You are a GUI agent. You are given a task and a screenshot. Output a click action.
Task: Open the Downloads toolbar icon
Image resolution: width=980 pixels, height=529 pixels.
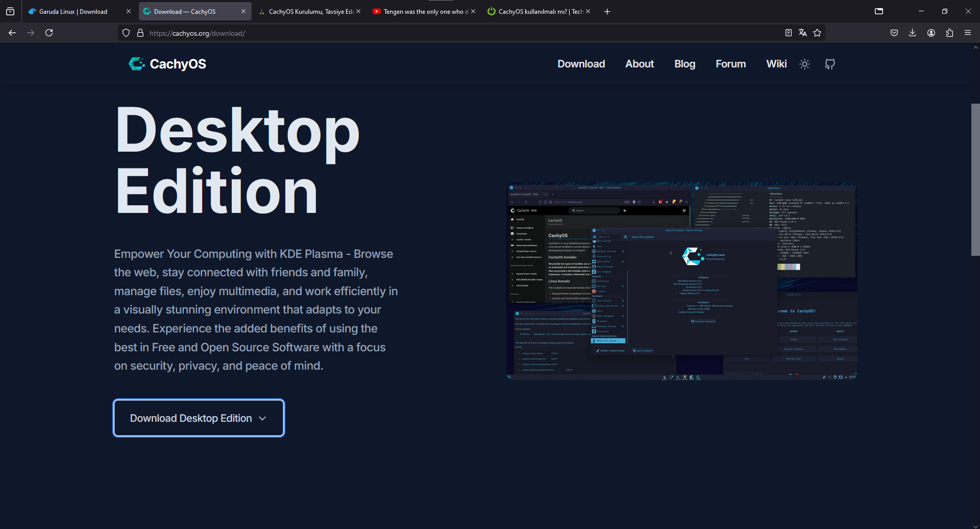click(913, 33)
